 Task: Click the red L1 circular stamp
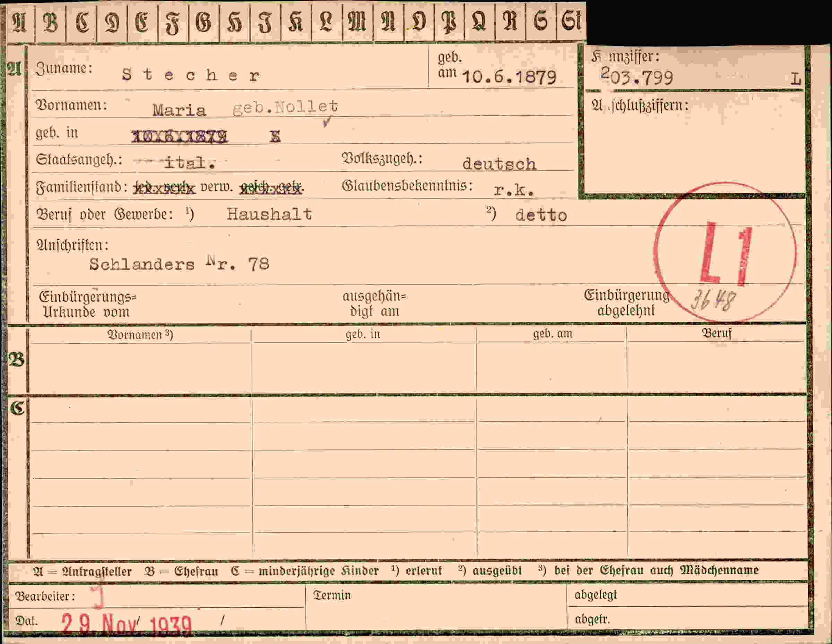pyautogui.click(x=725, y=252)
